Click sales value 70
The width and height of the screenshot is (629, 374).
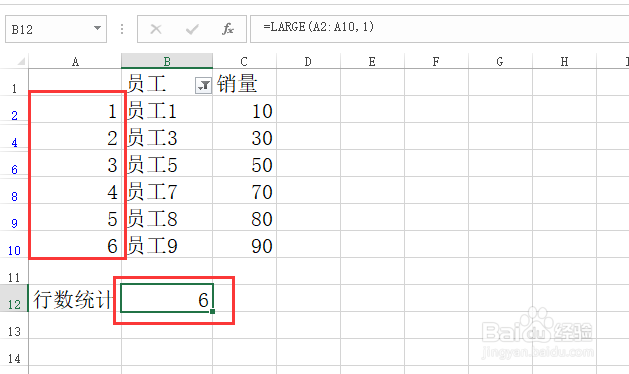click(x=244, y=191)
